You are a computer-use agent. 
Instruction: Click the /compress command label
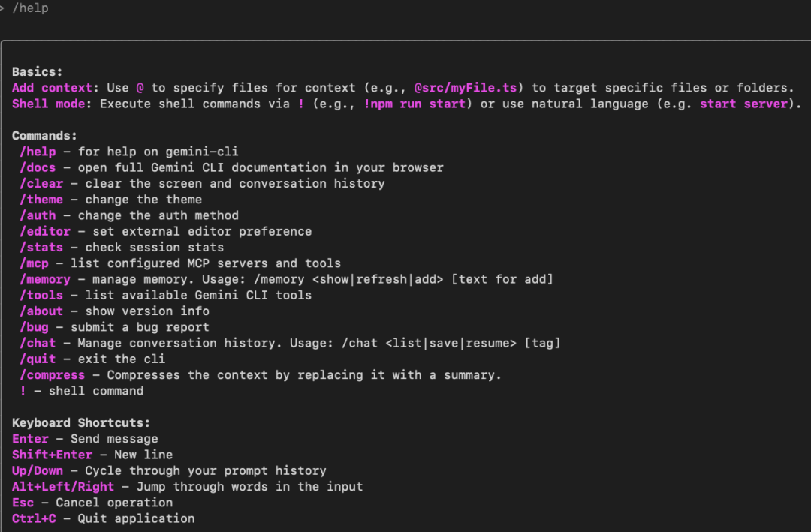click(x=53, y=375)
